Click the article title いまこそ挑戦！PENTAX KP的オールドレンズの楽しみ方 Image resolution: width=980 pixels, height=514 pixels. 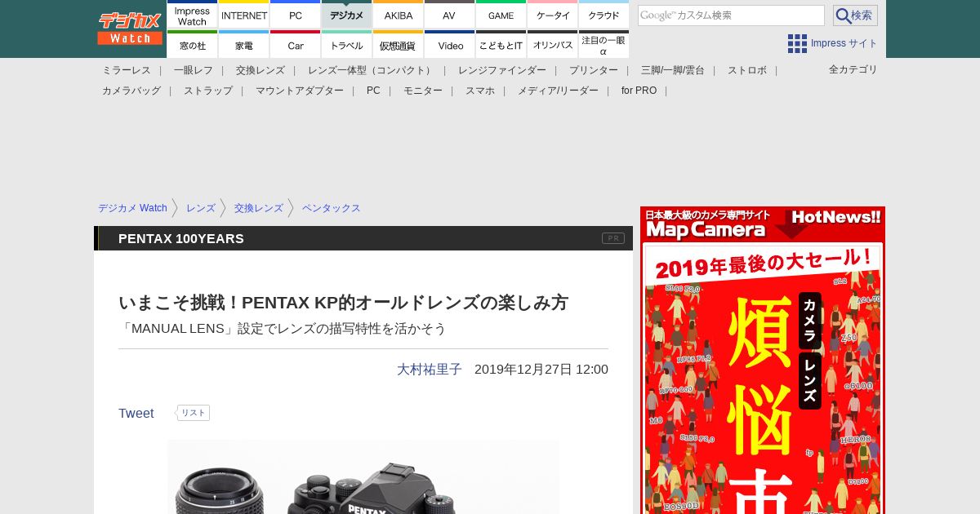click(343, 303)
